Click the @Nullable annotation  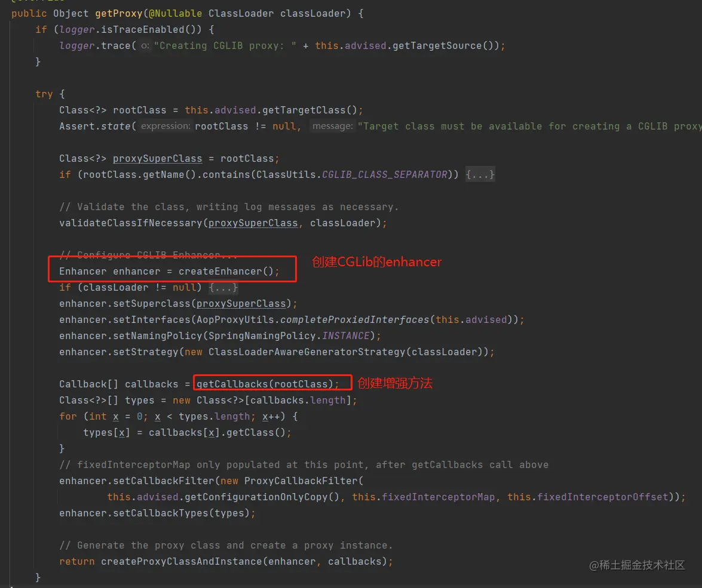click(175, 13)
